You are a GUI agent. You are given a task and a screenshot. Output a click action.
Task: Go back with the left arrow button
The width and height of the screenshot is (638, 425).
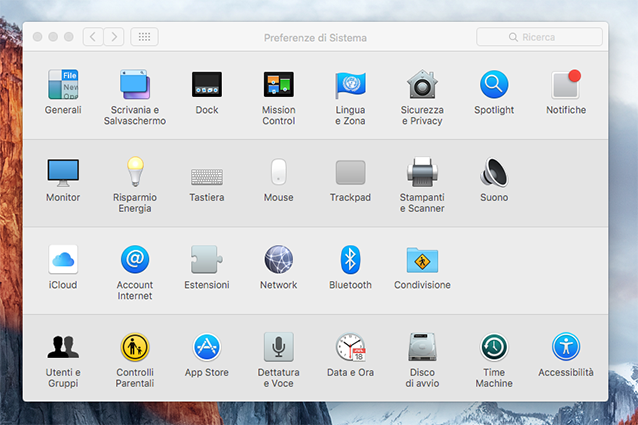pyautogui.click(x=93, y=37)
